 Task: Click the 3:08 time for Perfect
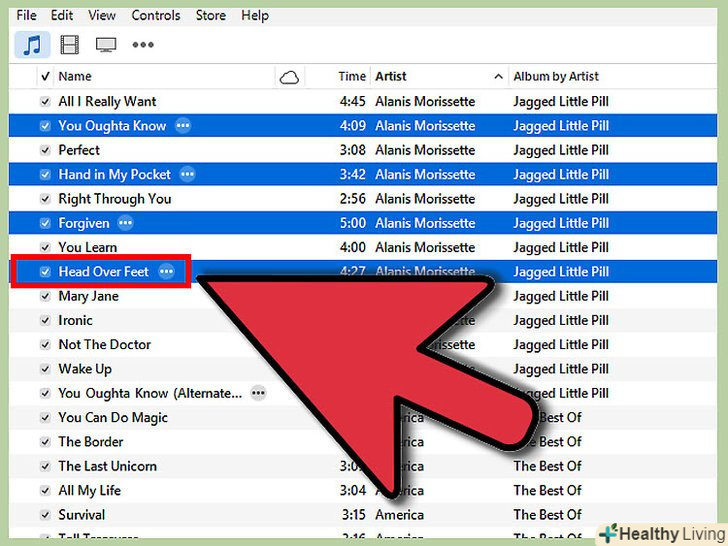point(352,150)
